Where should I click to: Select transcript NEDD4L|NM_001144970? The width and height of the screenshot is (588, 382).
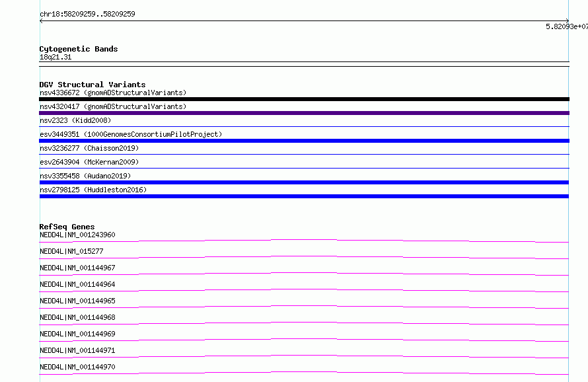tap(77, 367)
